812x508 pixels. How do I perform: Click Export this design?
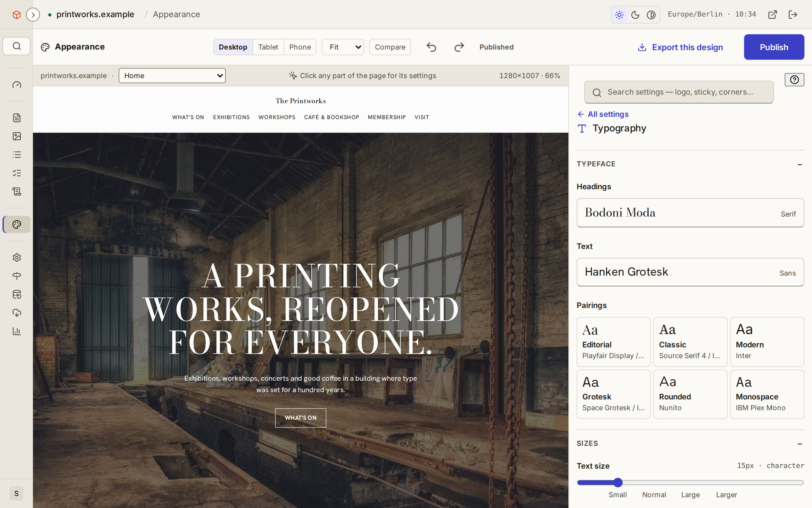click(680, 47)
